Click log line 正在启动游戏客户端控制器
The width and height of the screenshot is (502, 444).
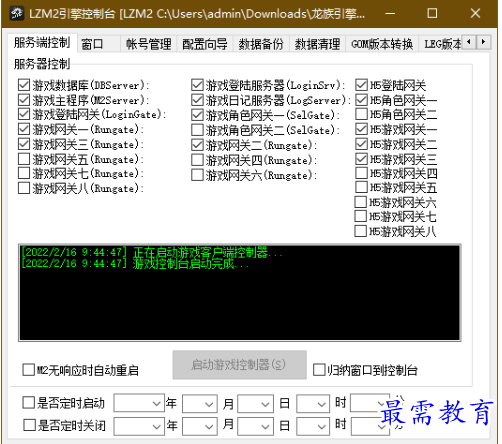(152, 252)
